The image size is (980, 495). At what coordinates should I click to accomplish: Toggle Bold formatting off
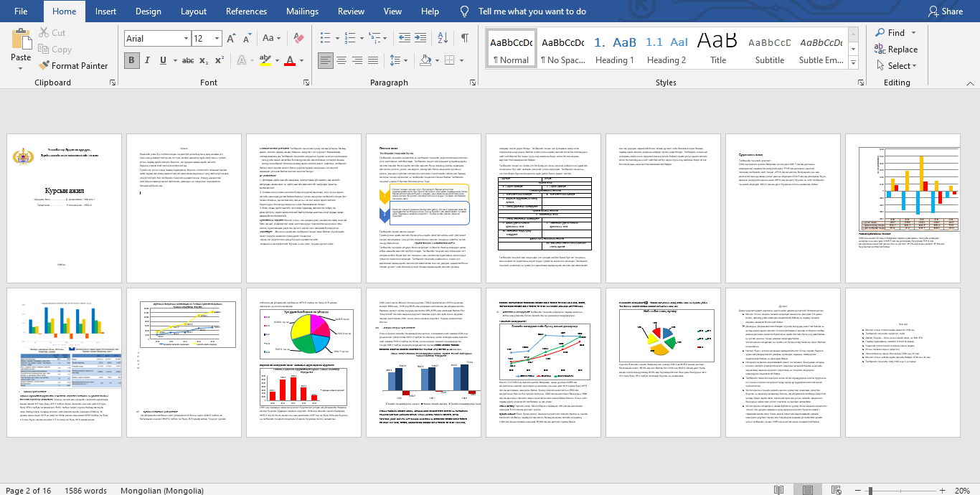click(x=132, y=60)
